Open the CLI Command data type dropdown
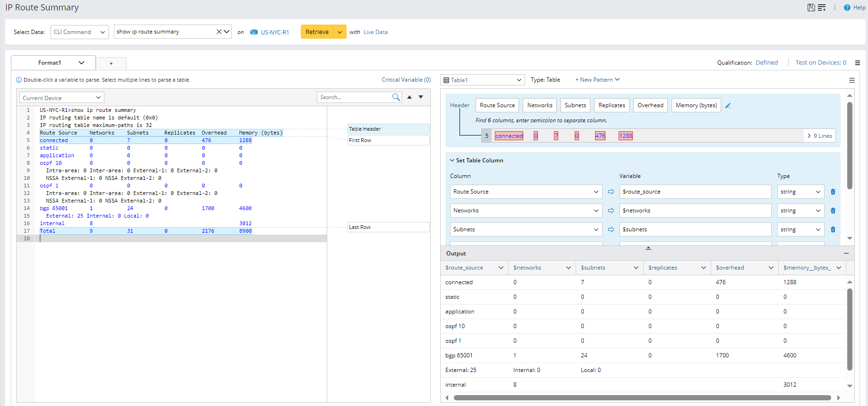Image resolution: width=868 pixels, height=406 pixels. tap(79, 32)
